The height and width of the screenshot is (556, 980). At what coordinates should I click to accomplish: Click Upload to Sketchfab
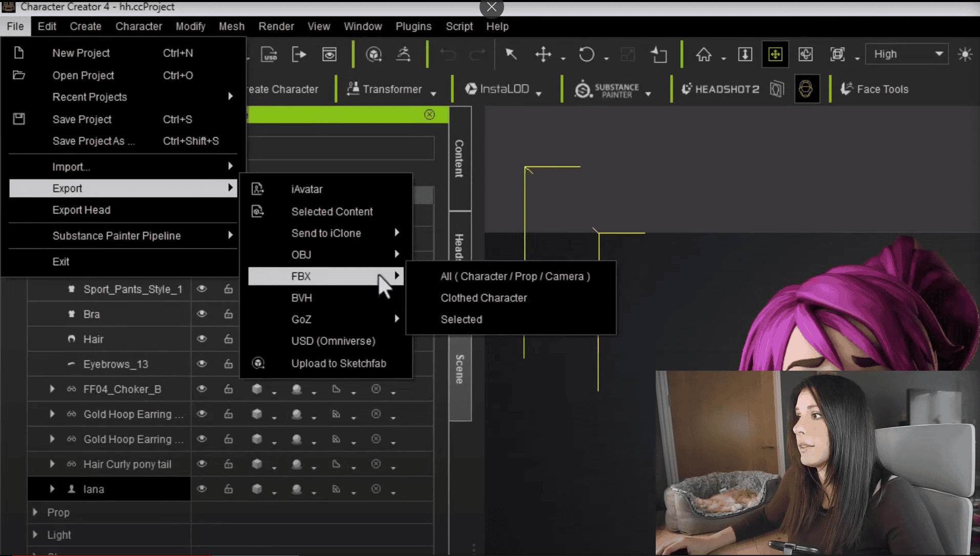338,363
